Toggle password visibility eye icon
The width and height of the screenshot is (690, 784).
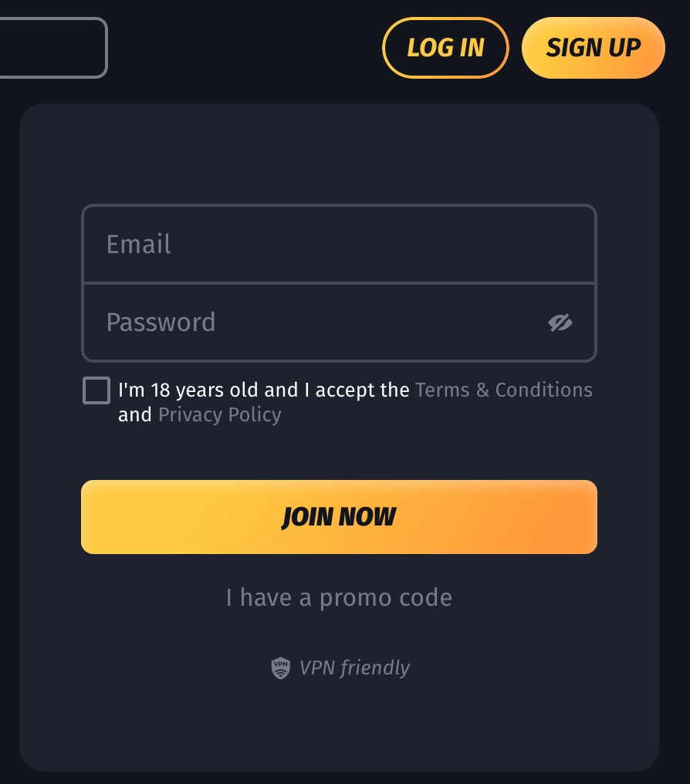(560, 323)
